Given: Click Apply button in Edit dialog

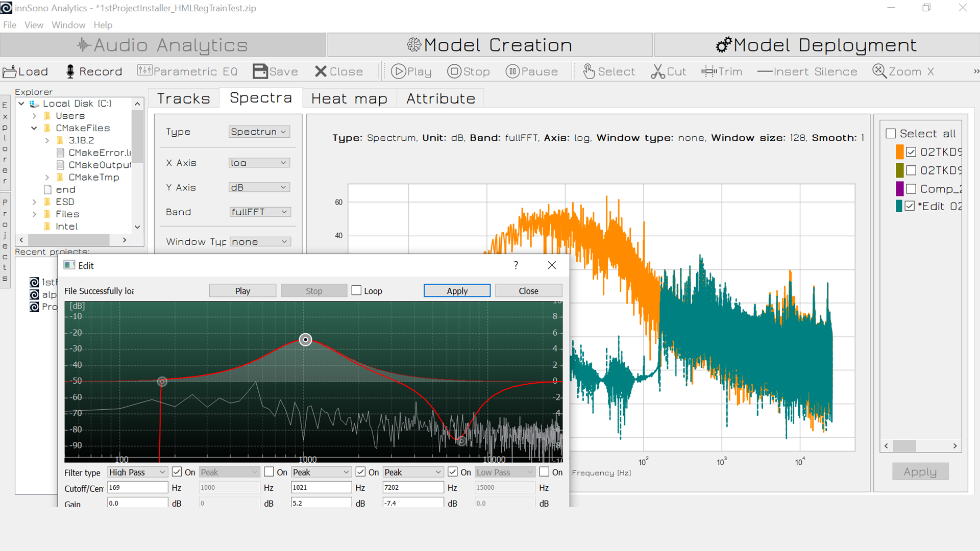Looking at the screenshot, I should (457, 291).
